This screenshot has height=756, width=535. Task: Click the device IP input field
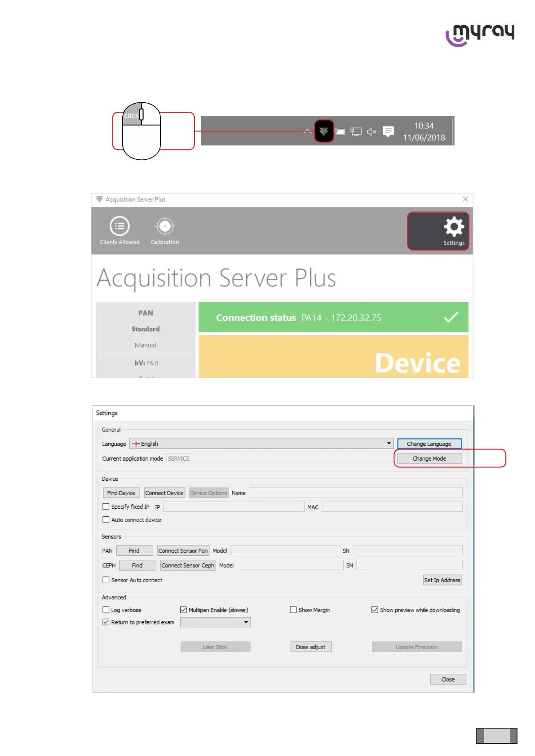[x=234, y=507]
